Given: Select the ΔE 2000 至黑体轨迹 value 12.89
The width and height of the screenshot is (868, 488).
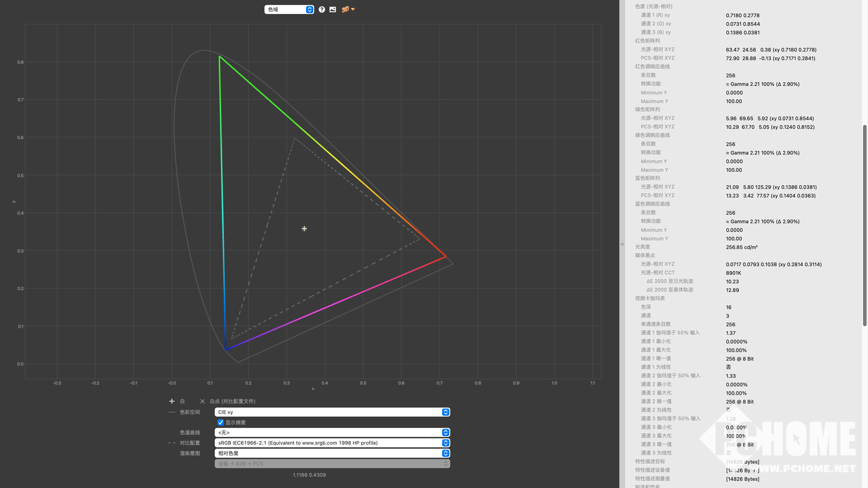Looking at the screenshot, I should pos(732,290).
